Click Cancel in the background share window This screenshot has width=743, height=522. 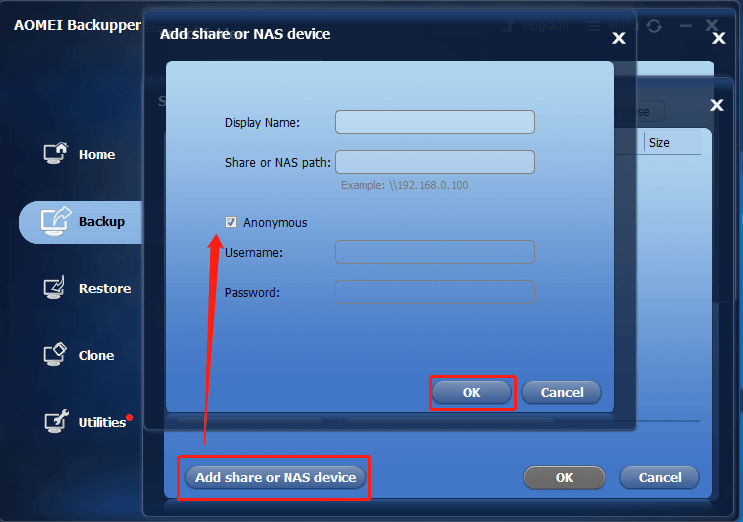660,477
